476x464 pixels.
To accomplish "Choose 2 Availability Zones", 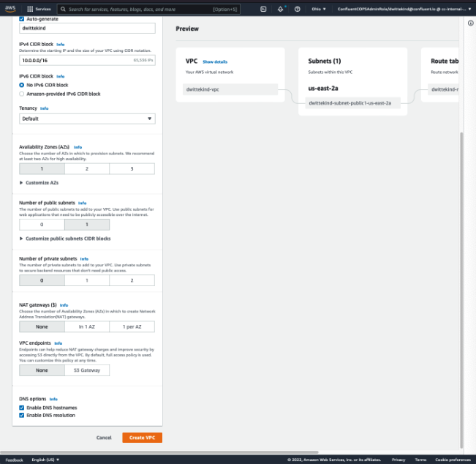I will (x=87, y=168).
